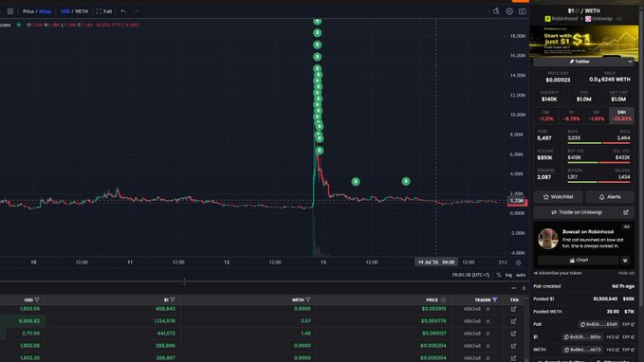The height and width of the screenshot is (362, 644).
Task: Toggle chart between Price and MCap
Action: 37,11
